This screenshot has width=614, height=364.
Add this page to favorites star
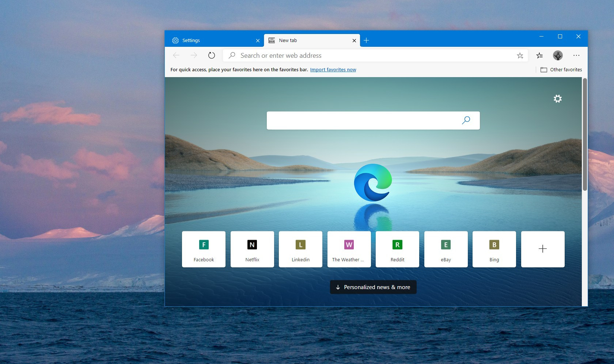520,56
